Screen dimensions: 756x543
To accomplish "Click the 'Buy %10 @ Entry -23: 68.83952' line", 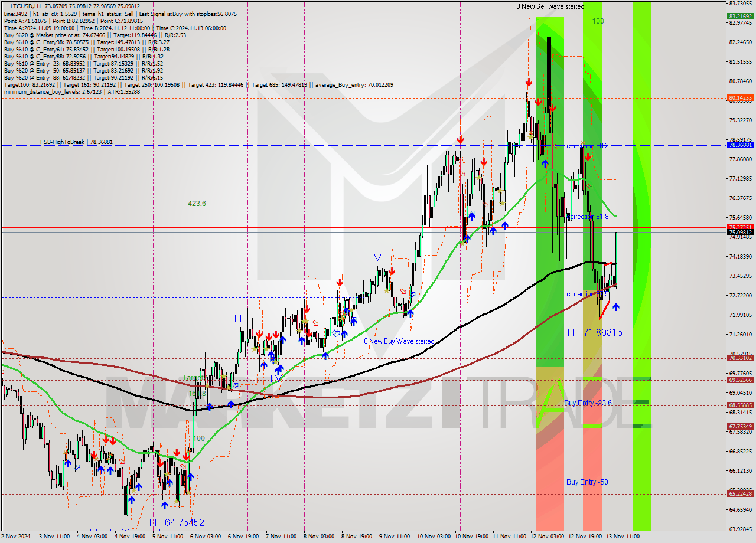I will [84, 63].
